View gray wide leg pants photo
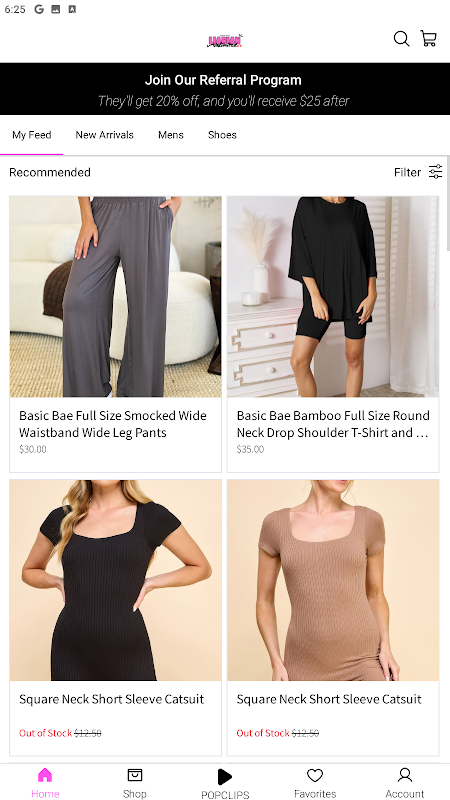This screenshot has width=450, height=800. (115, 296)
